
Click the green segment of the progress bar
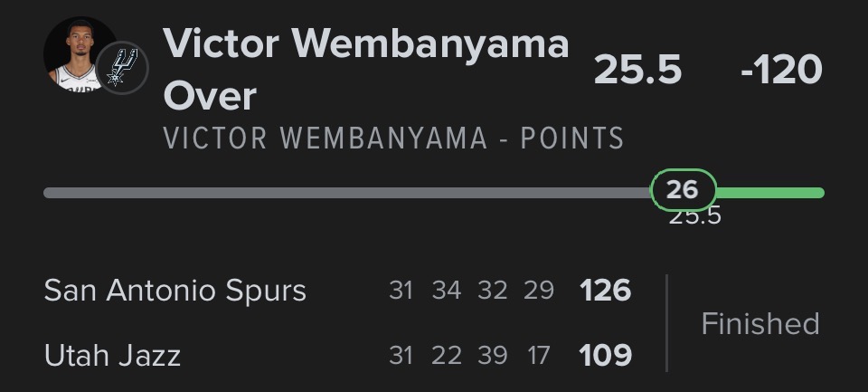pos(769,192)
